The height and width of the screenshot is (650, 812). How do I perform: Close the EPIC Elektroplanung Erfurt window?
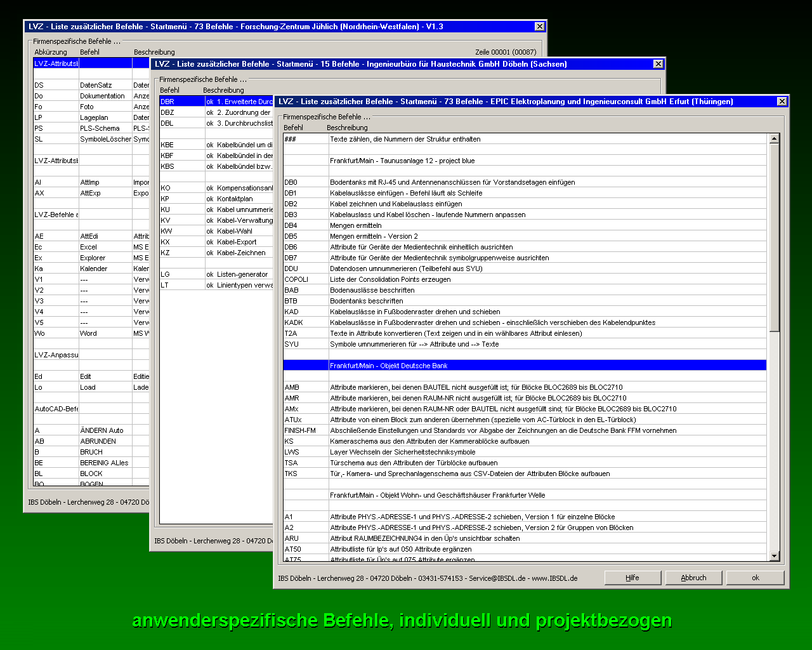click(782, 102)
